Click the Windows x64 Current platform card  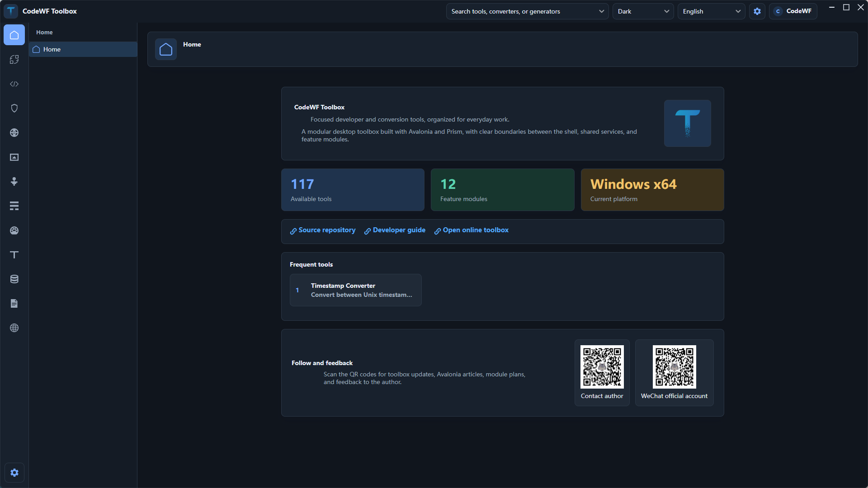point(652,190)
